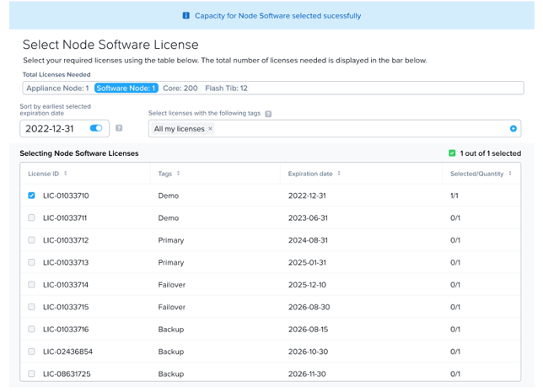This screenshot has width=543, height=392.
Task: Select the Appliance Node: 1 tab
Action: (57, 89)
